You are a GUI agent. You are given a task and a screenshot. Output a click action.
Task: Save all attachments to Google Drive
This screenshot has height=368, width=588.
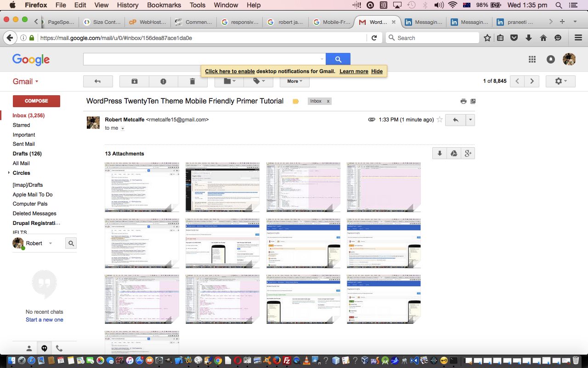pyautogui.click(x=454, y=154)
